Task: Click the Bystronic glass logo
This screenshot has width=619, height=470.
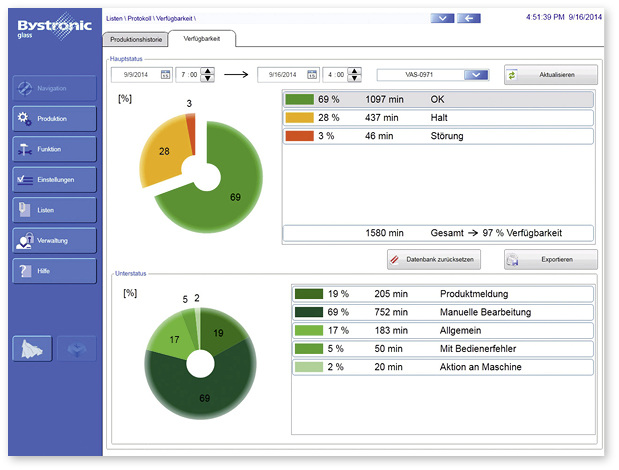Action: tap(54, 27)
